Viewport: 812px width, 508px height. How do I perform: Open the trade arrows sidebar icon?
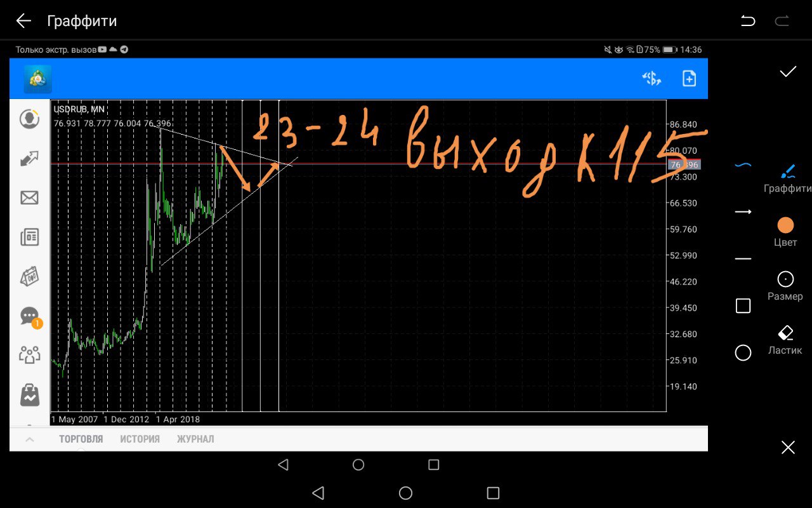29,159
